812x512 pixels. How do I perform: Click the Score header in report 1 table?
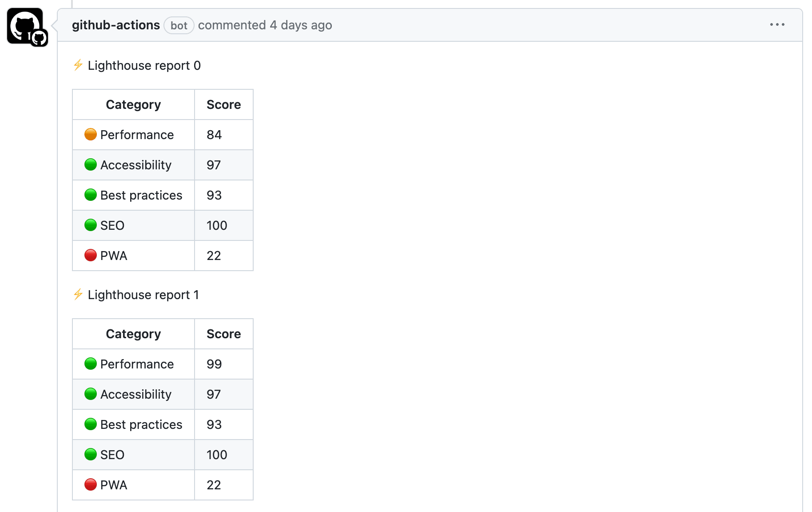coord(223,334)
